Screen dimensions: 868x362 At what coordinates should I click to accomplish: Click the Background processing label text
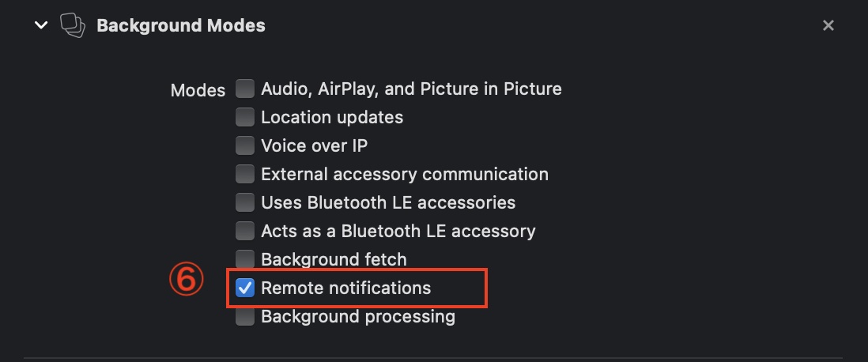tap(358, 317)
